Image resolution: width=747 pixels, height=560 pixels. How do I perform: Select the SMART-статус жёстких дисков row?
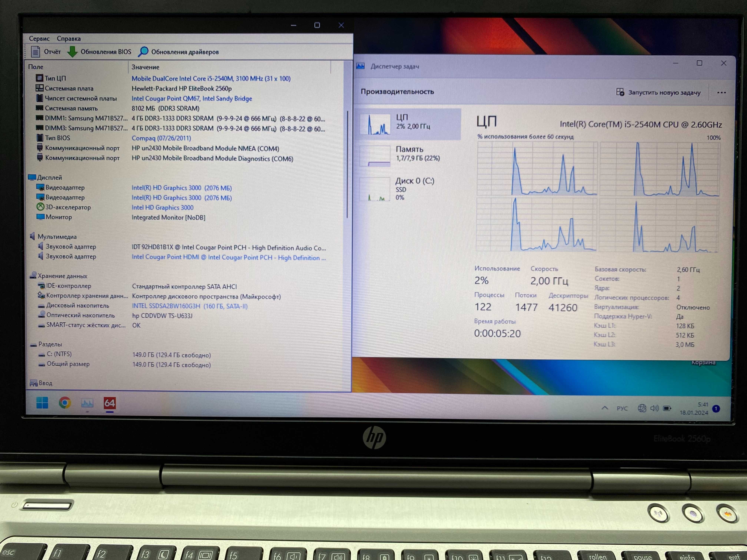click(x=89, y=325)
